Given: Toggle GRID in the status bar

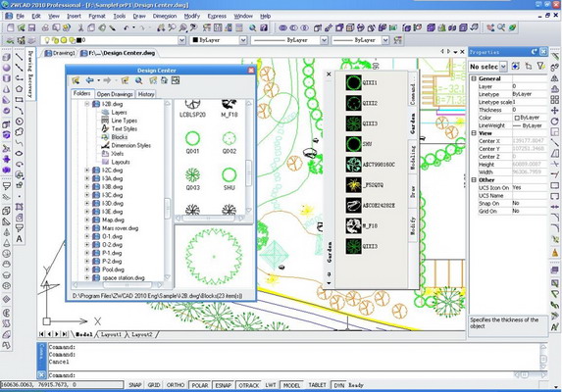Looking at the screenshot, I should (x=154, y=385).
